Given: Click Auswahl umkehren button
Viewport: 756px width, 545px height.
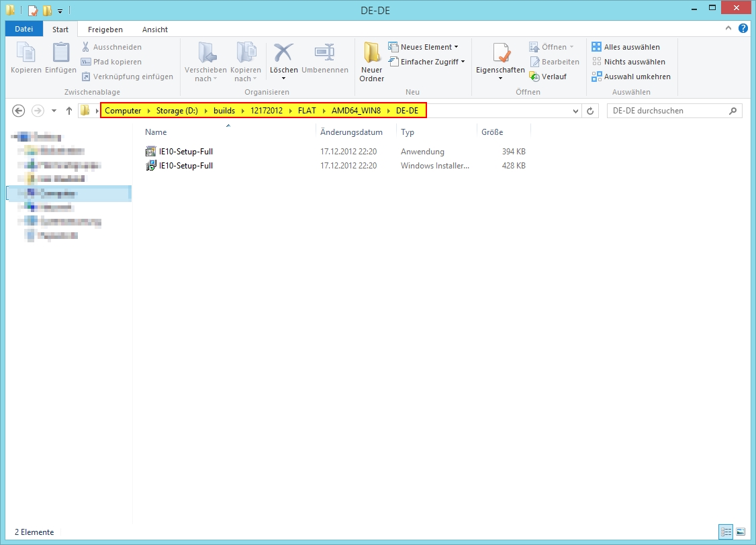Looking at the screenshot, I should 636,77.
